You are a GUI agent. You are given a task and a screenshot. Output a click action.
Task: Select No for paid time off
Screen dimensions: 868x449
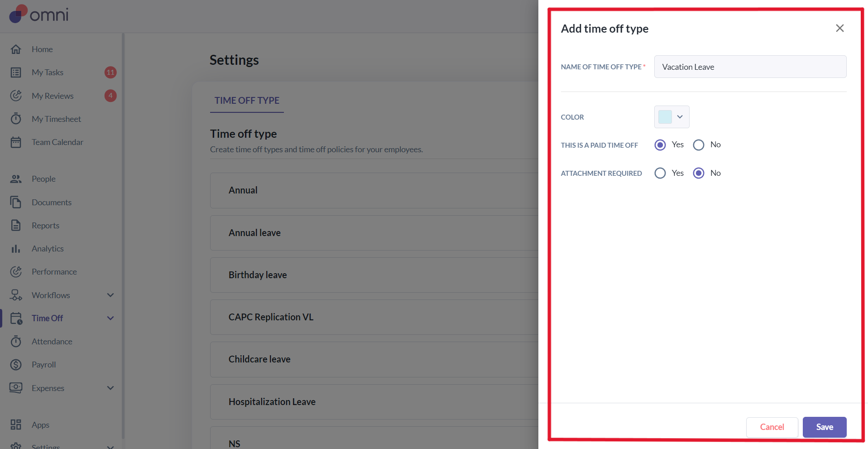click(699, 145)
